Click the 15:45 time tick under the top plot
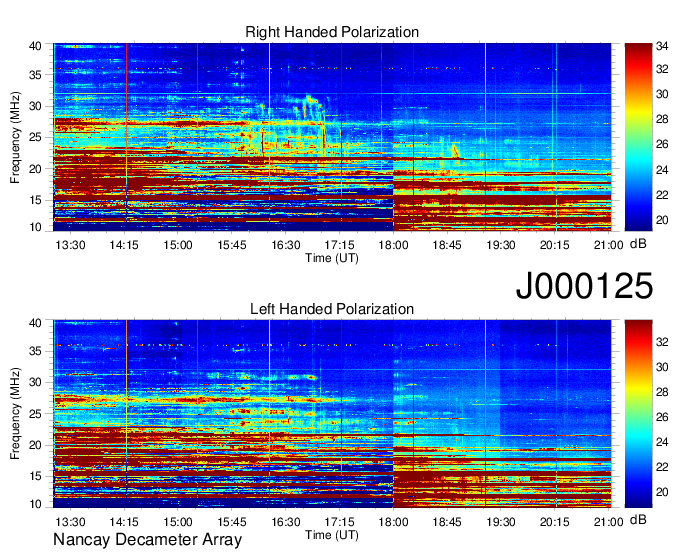Viewport: 680px width, 552px height. (232, 245)
